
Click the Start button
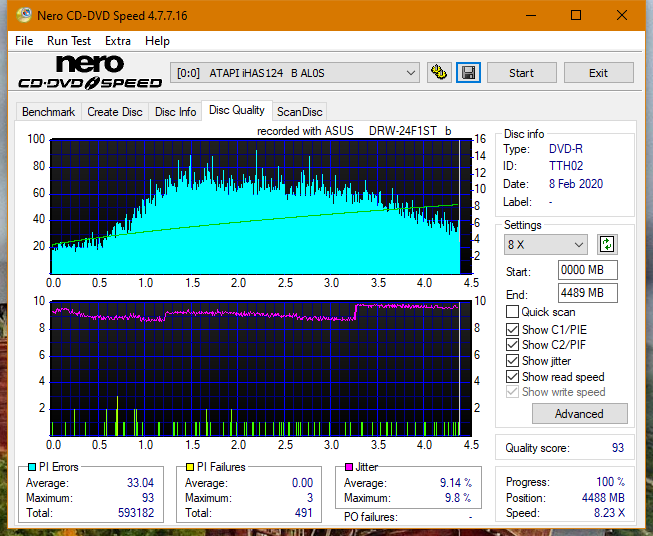(x=521, y=73)
